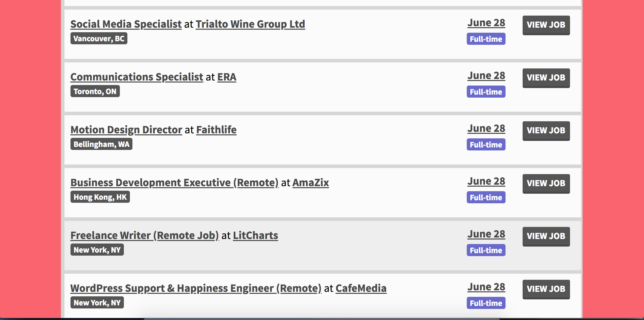Click the Hong Kong, HK location label

100,197
